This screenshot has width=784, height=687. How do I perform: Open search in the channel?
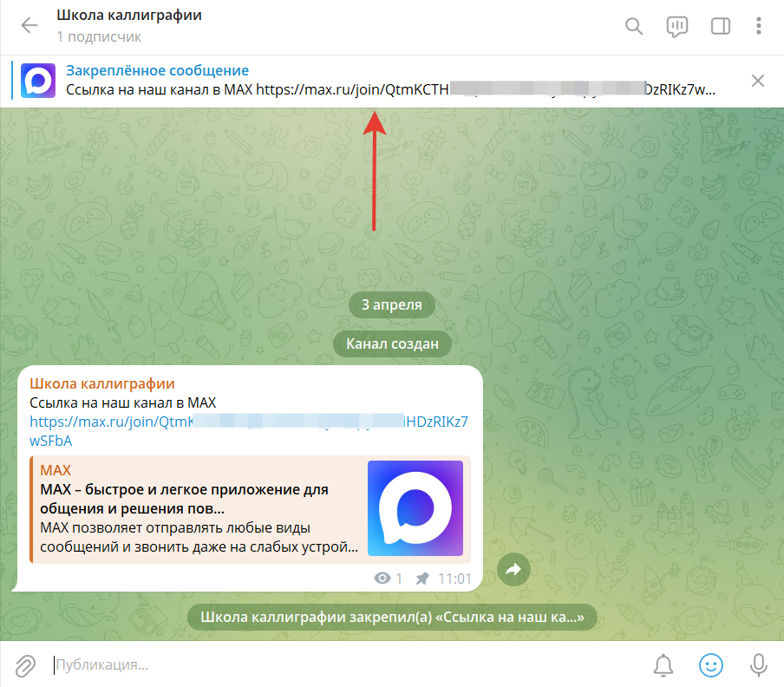[x=634, y=26]
